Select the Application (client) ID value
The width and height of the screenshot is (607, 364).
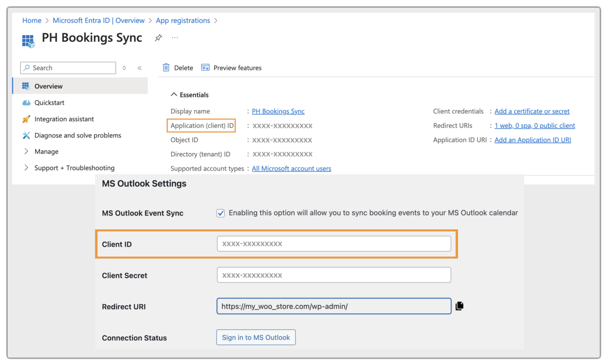[x=282, y=126]
